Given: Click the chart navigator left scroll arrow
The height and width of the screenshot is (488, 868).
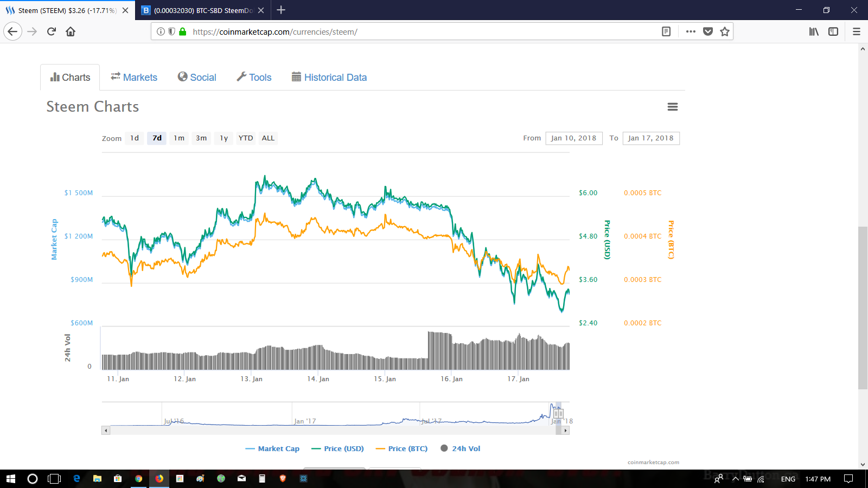Looking at the screenshot, I should point(106,431).
